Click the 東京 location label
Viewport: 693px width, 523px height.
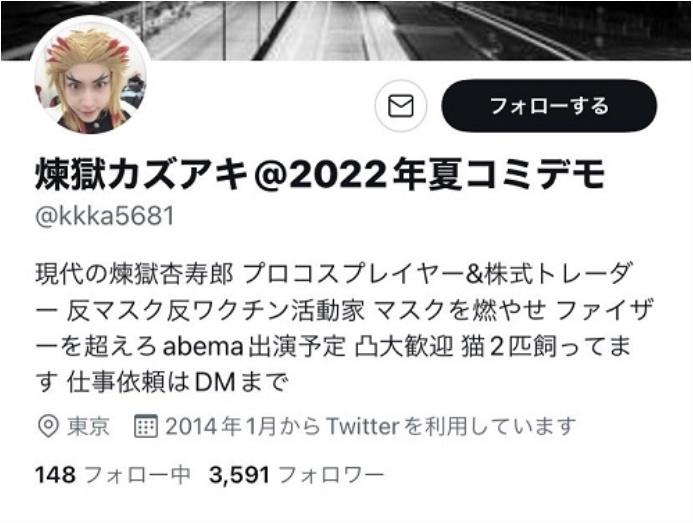[88, 426]
